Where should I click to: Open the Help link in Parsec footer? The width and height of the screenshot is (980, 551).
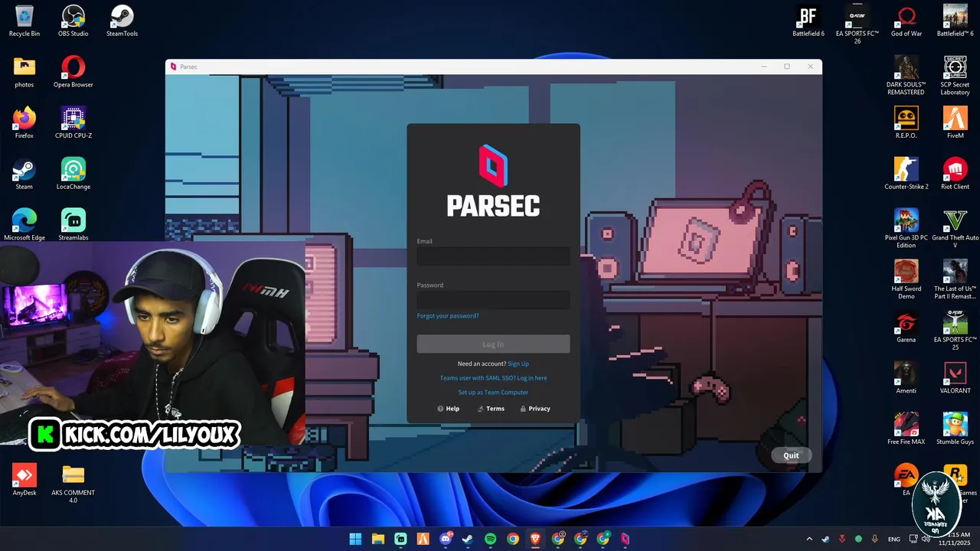click(449, 409)
